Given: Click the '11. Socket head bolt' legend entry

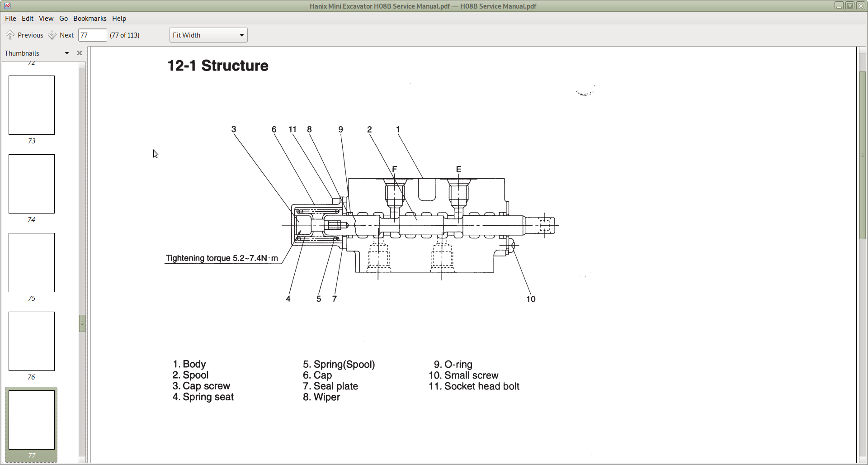Looking at the screenshot, I should pos(474,386).
